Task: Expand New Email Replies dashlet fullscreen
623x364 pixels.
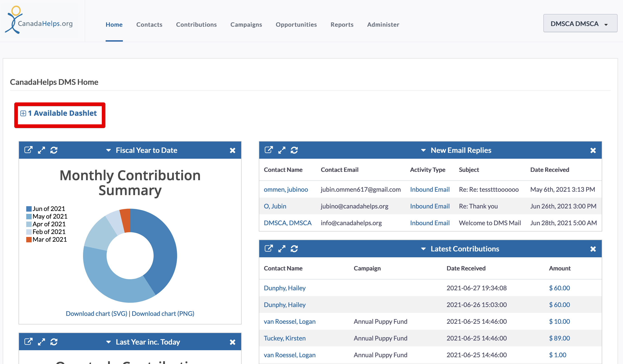Action: (x=282, y=150)
